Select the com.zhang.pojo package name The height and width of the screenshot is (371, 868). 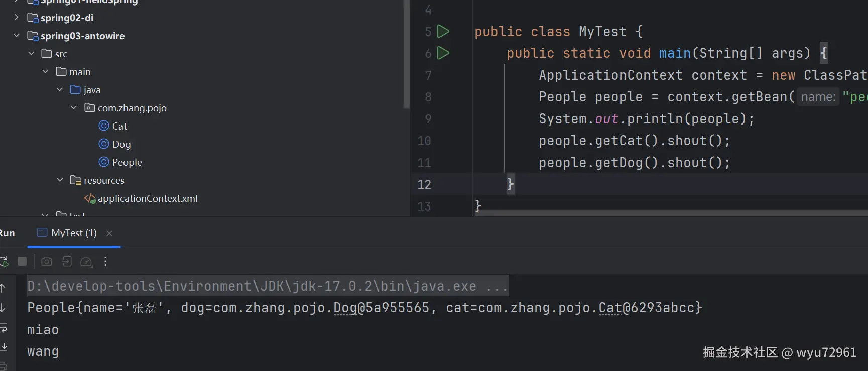[132, 108]
